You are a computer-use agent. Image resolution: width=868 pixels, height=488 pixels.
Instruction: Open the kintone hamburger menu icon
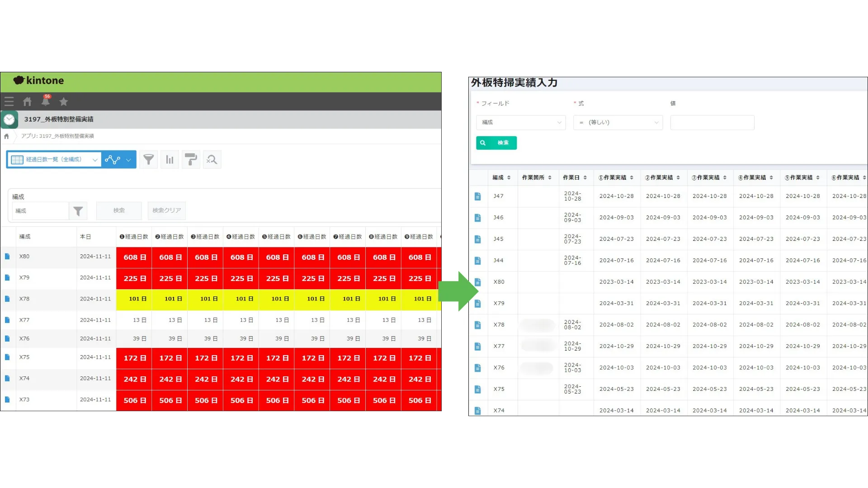pos(9,102)
